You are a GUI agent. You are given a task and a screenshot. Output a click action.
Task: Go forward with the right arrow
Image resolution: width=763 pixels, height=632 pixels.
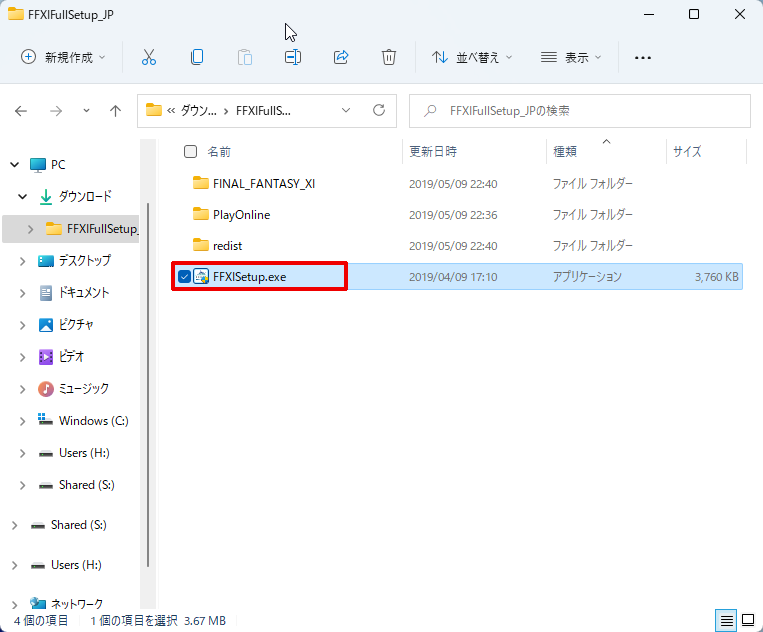[56, 111]
